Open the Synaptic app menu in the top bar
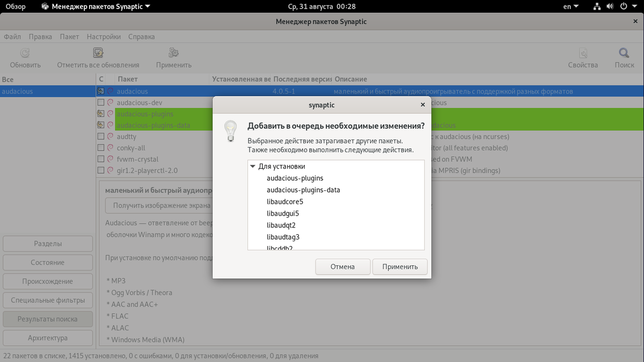Image resolution: width=644 pixels, height=362 pixels. (x=97, y=6)
